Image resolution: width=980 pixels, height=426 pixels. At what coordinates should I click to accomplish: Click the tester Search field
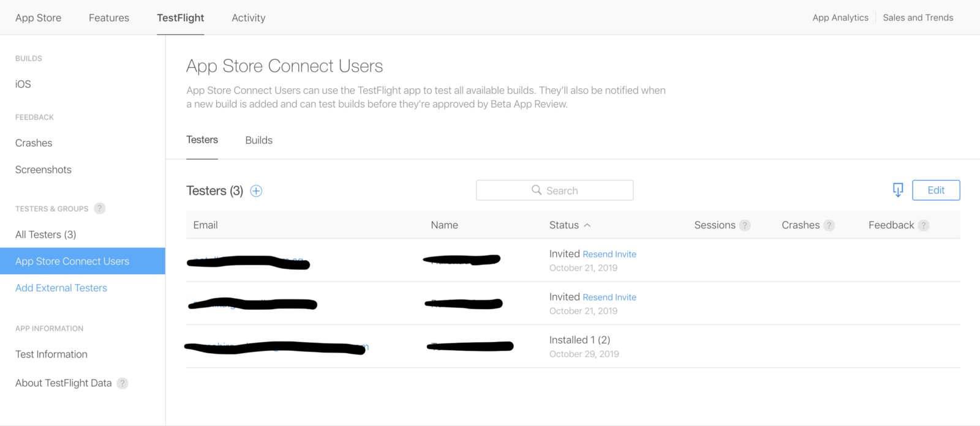(x=554, y=190)
